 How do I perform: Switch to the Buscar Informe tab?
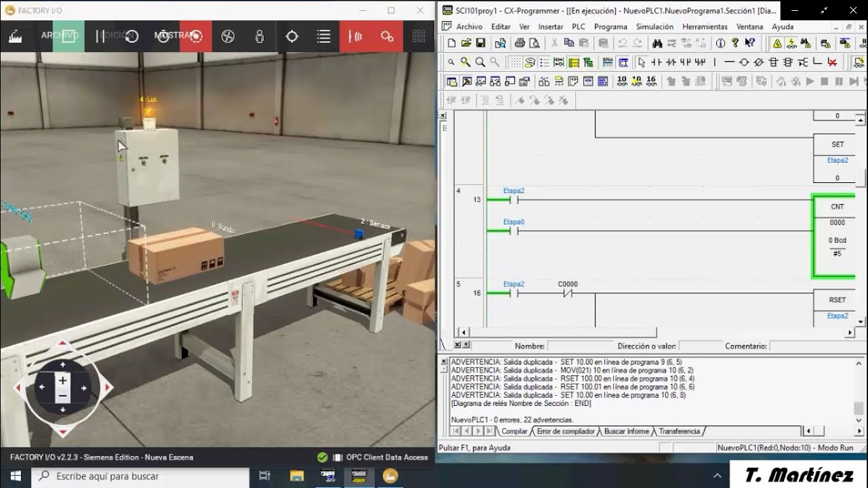(627, 431)
